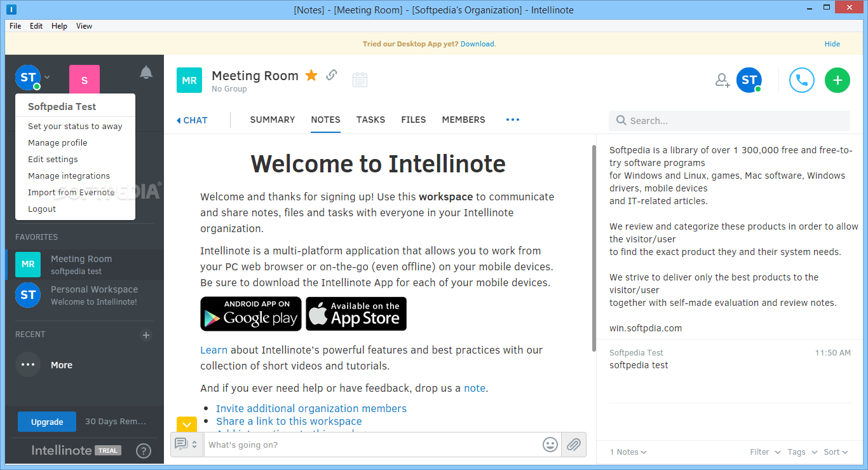This screenshot has width=868, height=470.
Task: Open notifications bell in sidebar
Action: pyautogui.click(x=146, y=73)
